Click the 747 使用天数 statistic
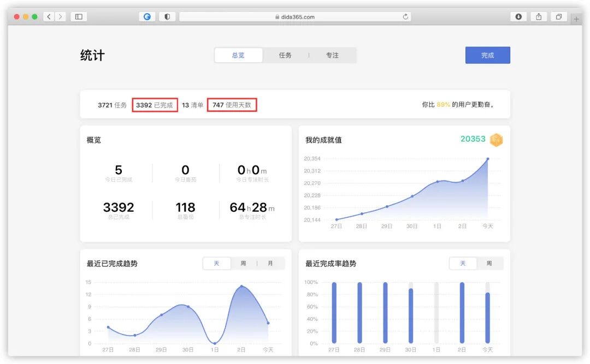The width and height of the screenshot is (590, 364). tap(232, 105)
